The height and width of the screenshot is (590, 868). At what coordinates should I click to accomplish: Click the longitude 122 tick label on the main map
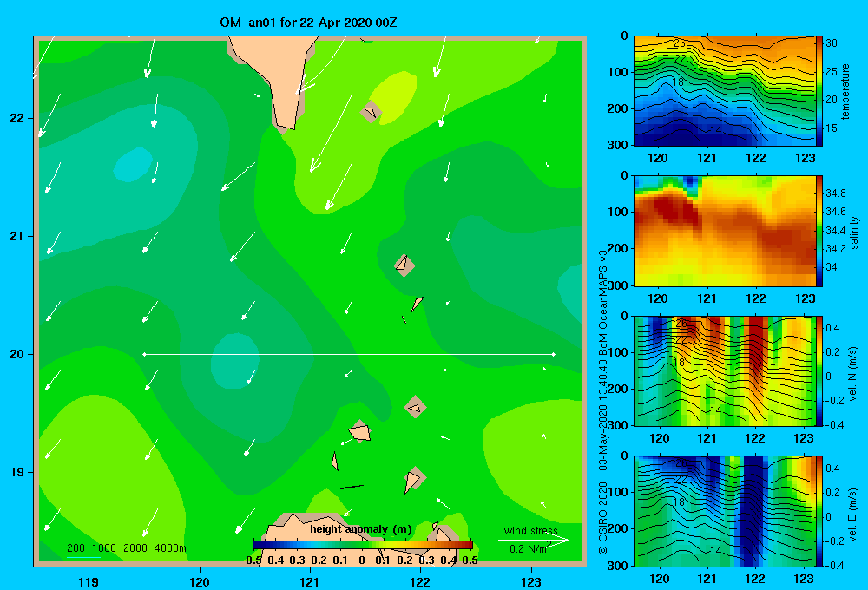(x=420, y=582)
